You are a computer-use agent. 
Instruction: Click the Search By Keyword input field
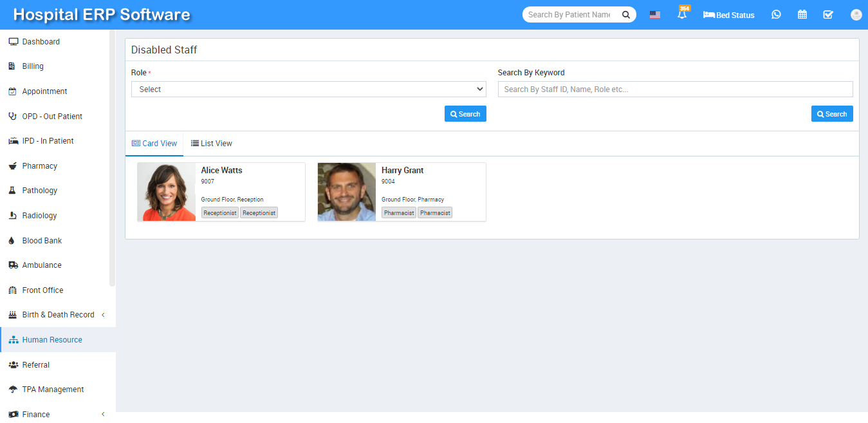pos(675,89)
